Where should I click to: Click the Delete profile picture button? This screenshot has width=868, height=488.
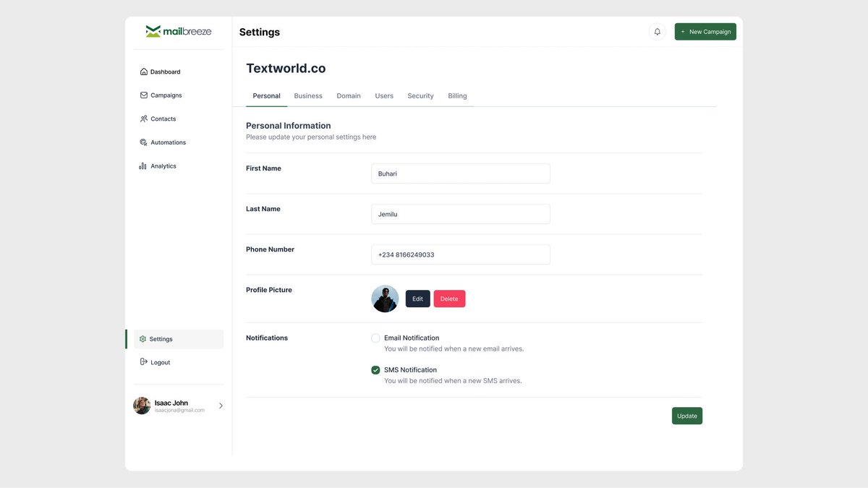[x=449, y=299]
